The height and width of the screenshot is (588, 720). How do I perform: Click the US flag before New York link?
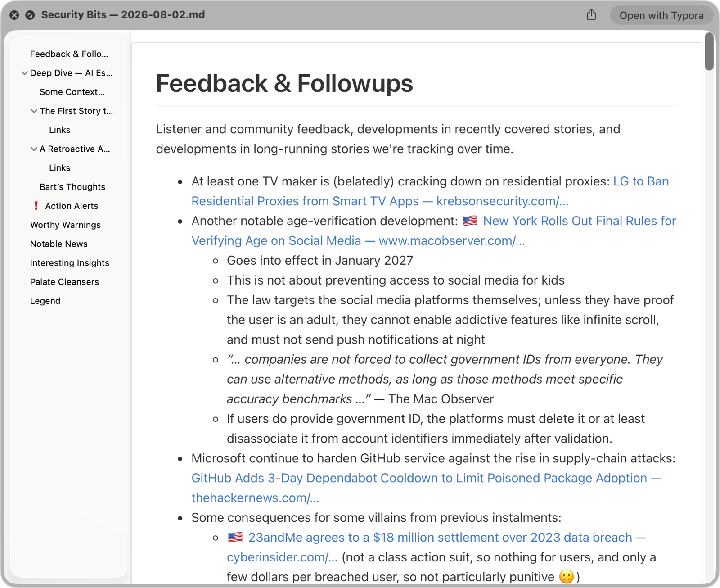click(x=470, y=221)
